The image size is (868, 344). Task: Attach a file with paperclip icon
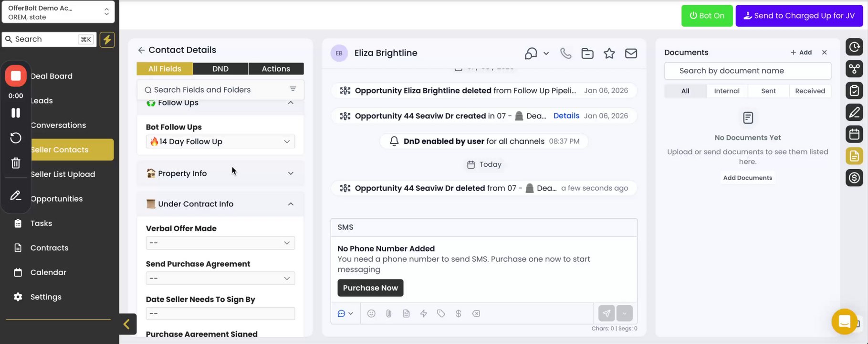pos(389,313)
